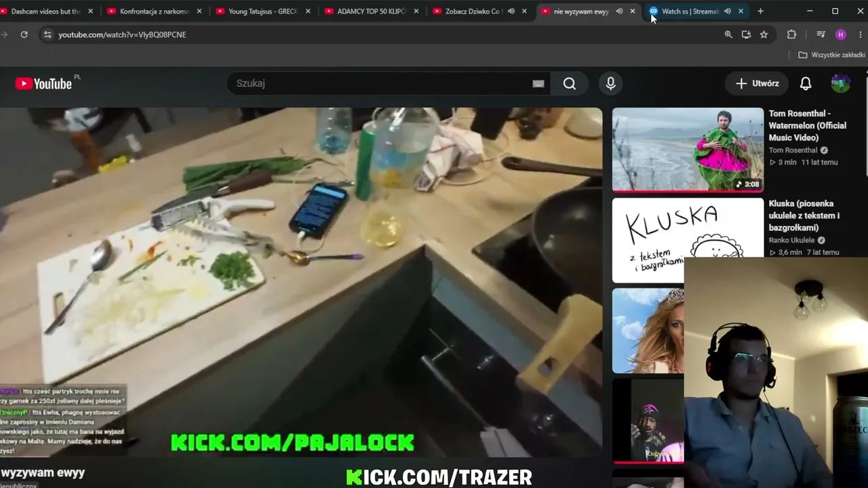Close the "nie wyzywam ewyy" tab

(x=633, y=11)
